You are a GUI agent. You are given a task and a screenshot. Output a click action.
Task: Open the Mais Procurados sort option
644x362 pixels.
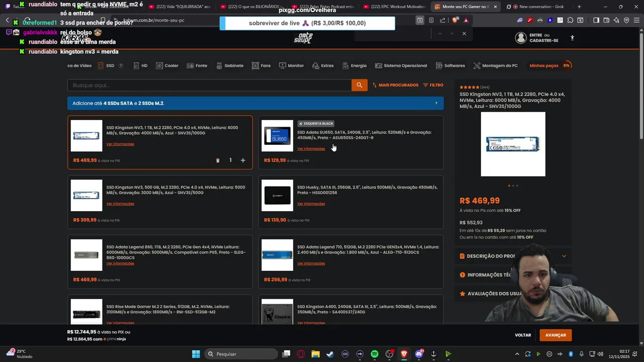tap(395, 85)
